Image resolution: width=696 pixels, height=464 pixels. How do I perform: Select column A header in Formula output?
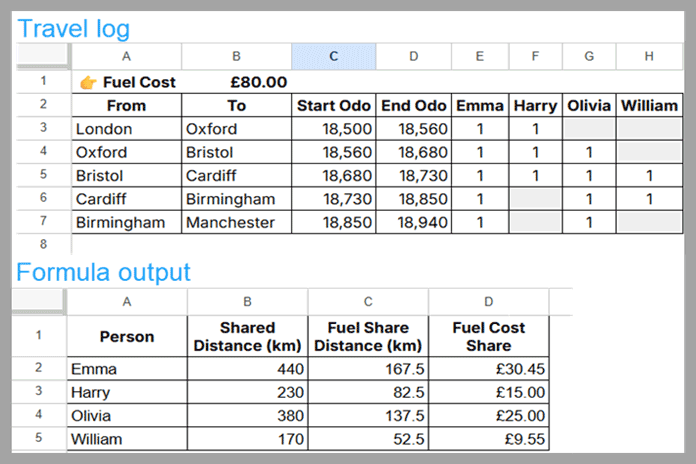point(127,302)
